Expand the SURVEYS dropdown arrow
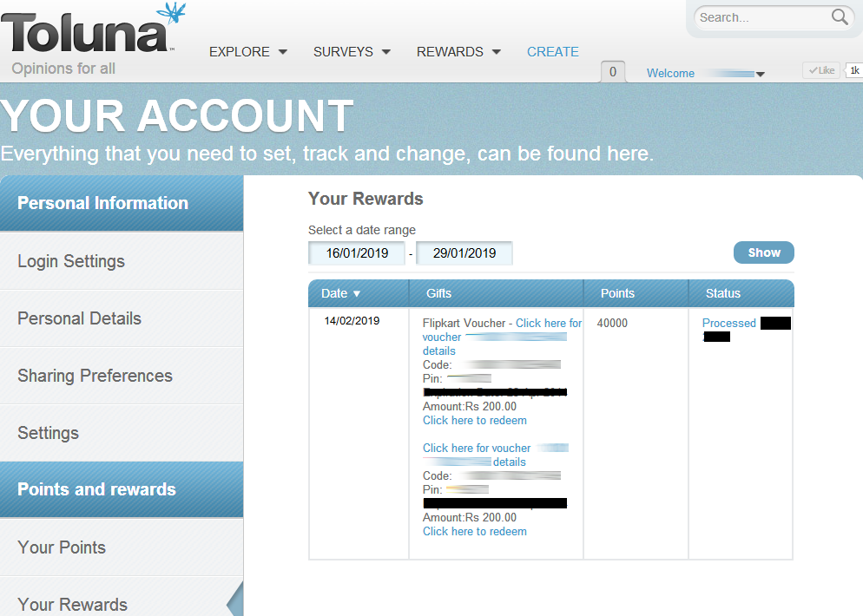The image size is (863, 616). tap(386, 52)
